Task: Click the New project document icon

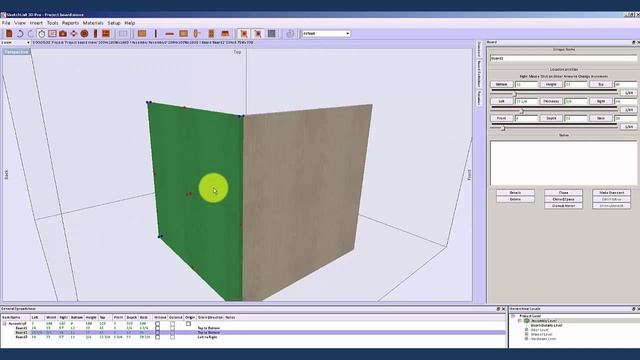Action: [9, 34]
